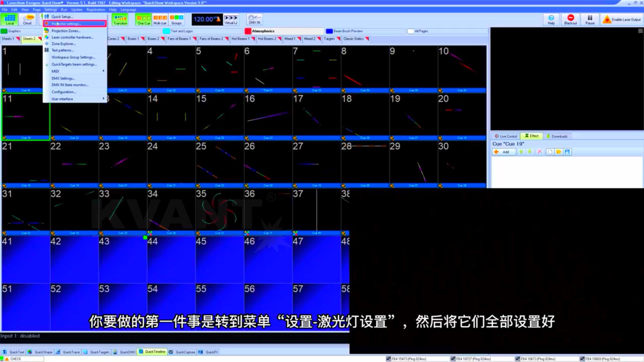This screenshot has height=362, width=644.
Task: Open the Downloads tab
Action: [x=557, y=136]
